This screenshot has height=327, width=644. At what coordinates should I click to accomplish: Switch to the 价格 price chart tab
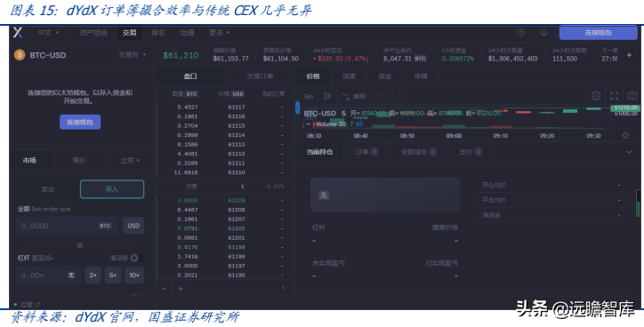[x=313, y=76]
